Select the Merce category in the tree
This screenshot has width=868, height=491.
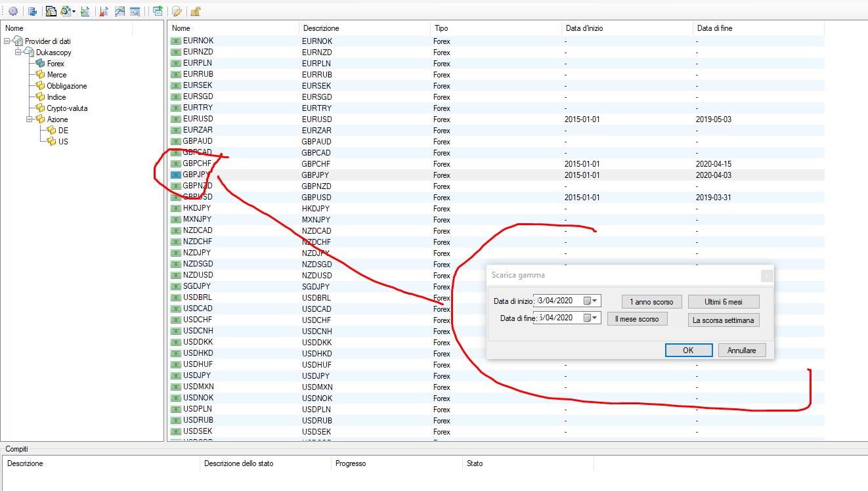tap(56, 75)
